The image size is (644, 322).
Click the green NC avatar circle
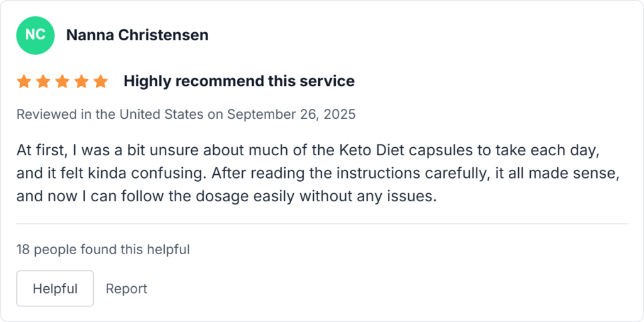pos(35,35)
